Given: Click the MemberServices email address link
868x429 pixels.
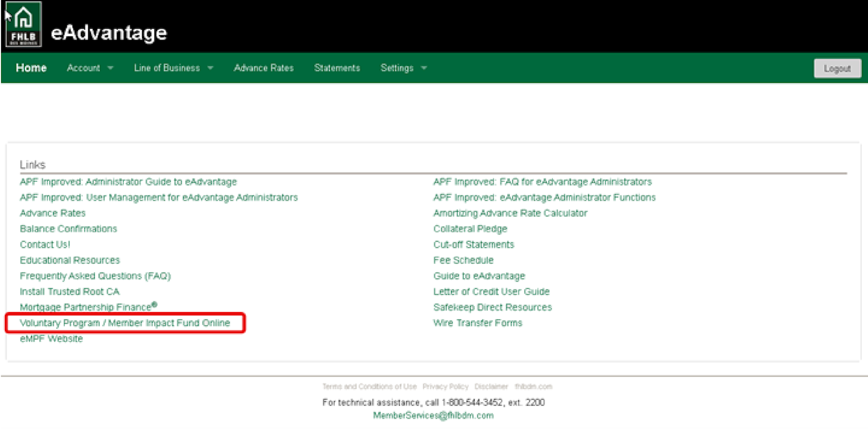Looking at the screenshot, I should point(433,415).
